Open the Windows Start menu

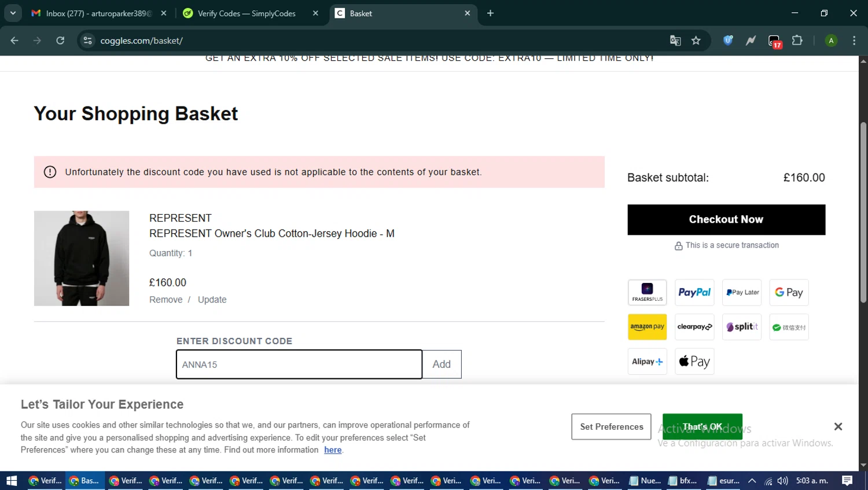pos(12,481)
